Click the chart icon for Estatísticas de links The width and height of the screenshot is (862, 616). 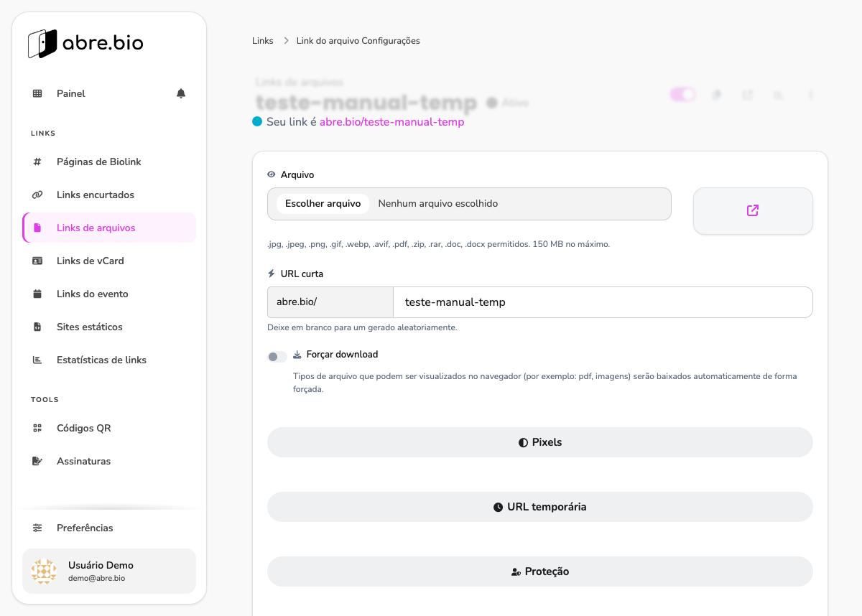coord(37,360)
